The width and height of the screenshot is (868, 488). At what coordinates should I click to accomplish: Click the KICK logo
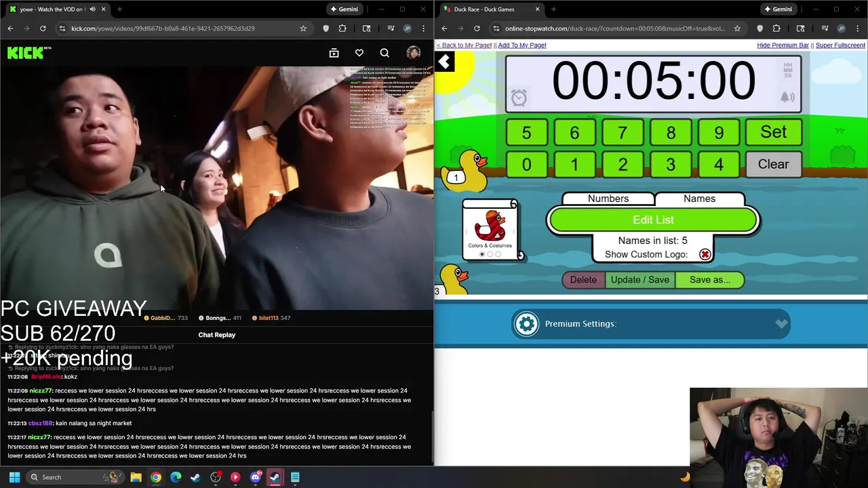pos(29,53)
